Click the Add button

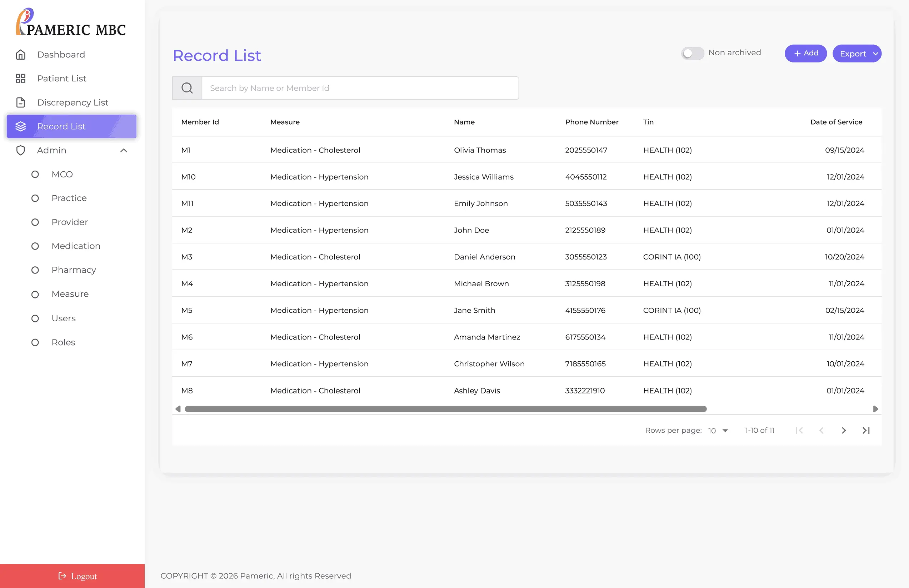(x=805, y=54)
